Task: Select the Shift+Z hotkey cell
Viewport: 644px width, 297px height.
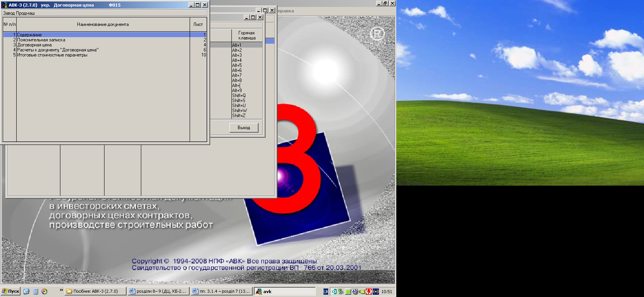Action: [247, 116]
